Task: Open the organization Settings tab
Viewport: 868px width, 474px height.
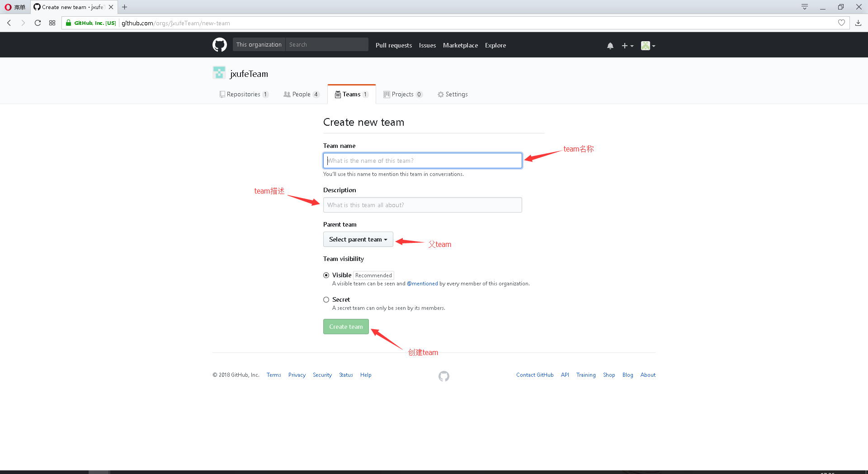Action: [453, 94]
